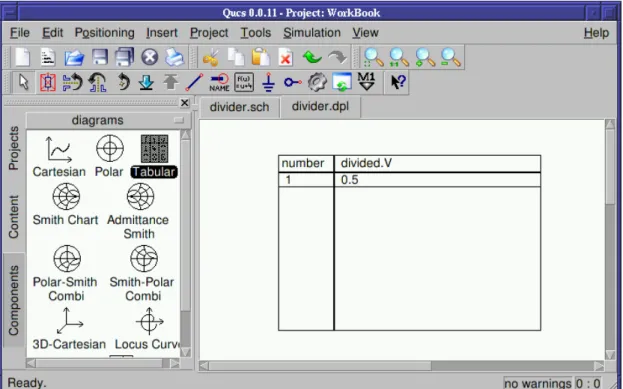Open the Edit menu
The height and width of the screenshot is (389, 623).
52,33
